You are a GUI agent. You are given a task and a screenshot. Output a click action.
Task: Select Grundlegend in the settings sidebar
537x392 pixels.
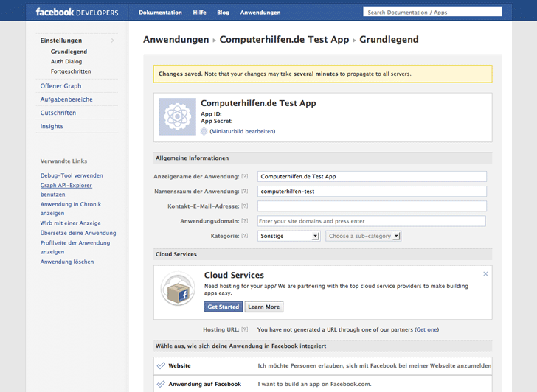[x=69, y=52]
